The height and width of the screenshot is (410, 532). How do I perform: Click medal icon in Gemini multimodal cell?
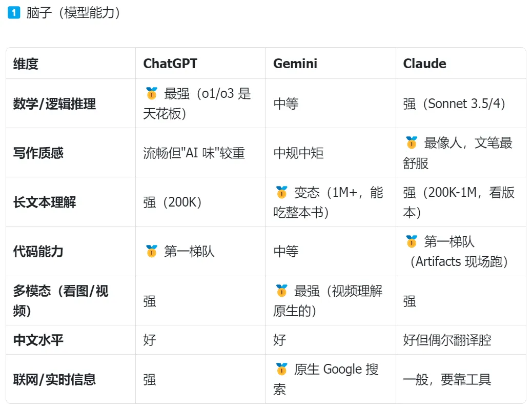coord(281,291)
